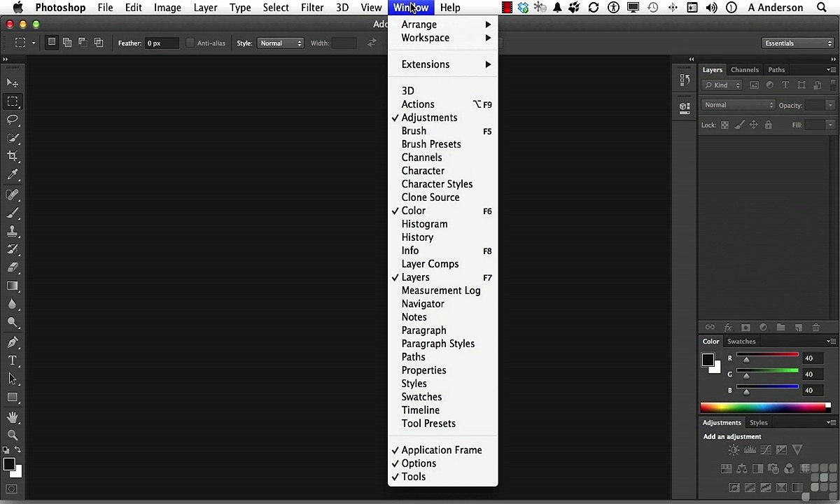Select the Quick Selection tool
Screen dimensions: 840x504
(13, 138)
